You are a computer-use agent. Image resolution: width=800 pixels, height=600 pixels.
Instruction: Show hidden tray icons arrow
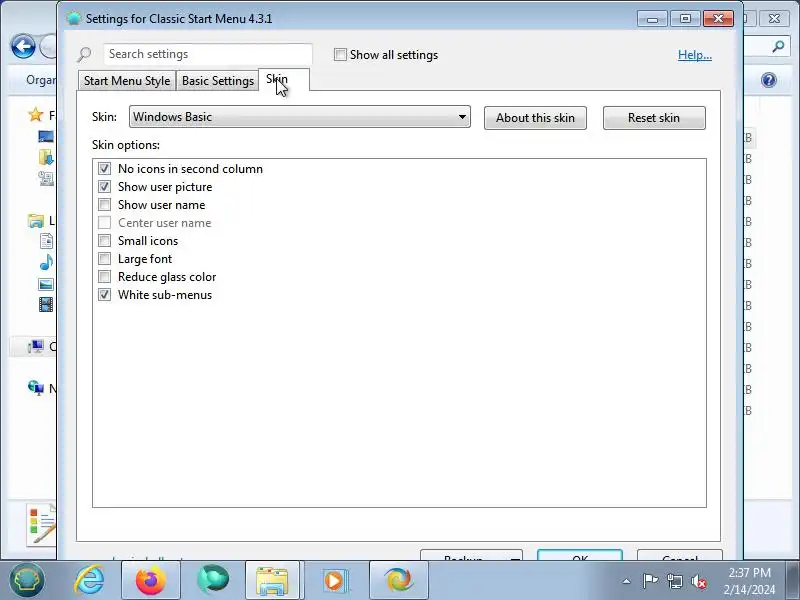(626, 581)
